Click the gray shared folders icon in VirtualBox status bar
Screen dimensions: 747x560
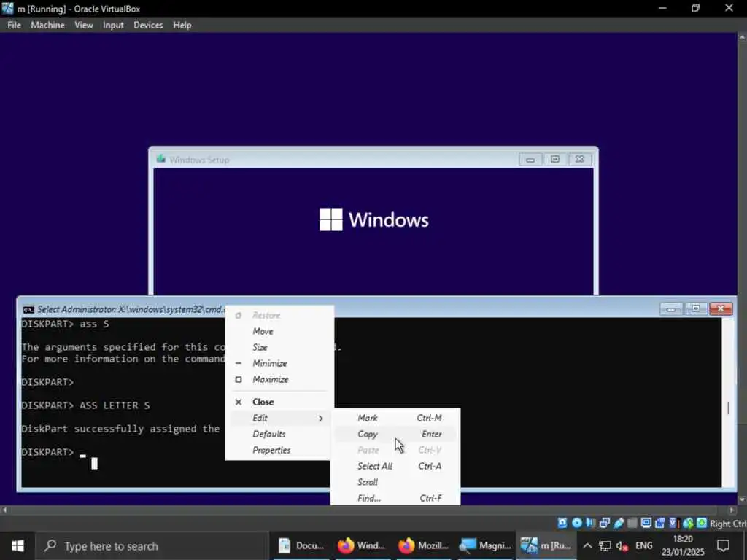(632, 523)
